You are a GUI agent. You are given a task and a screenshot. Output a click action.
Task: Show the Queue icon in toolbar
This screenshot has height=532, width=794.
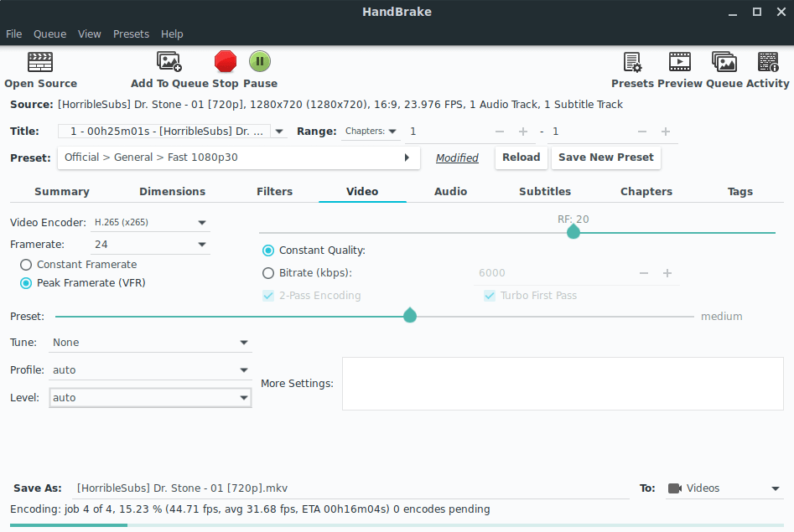coord(724,62)
